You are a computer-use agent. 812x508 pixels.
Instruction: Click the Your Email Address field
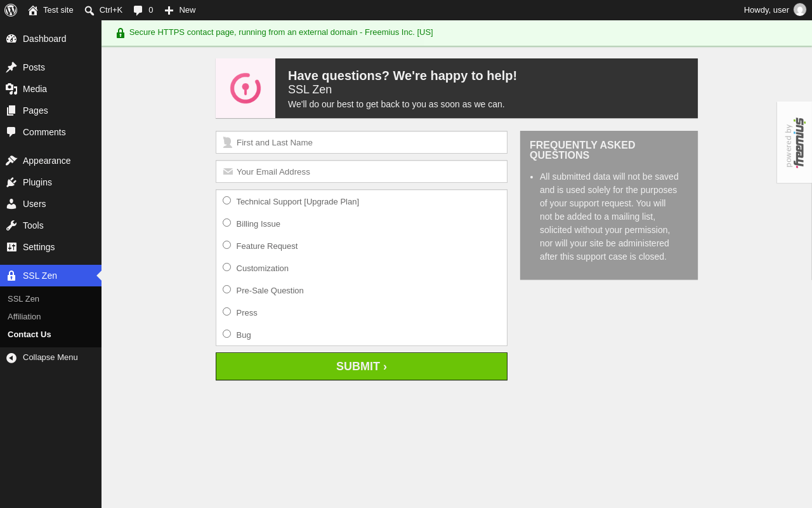(x=362, y=171)
